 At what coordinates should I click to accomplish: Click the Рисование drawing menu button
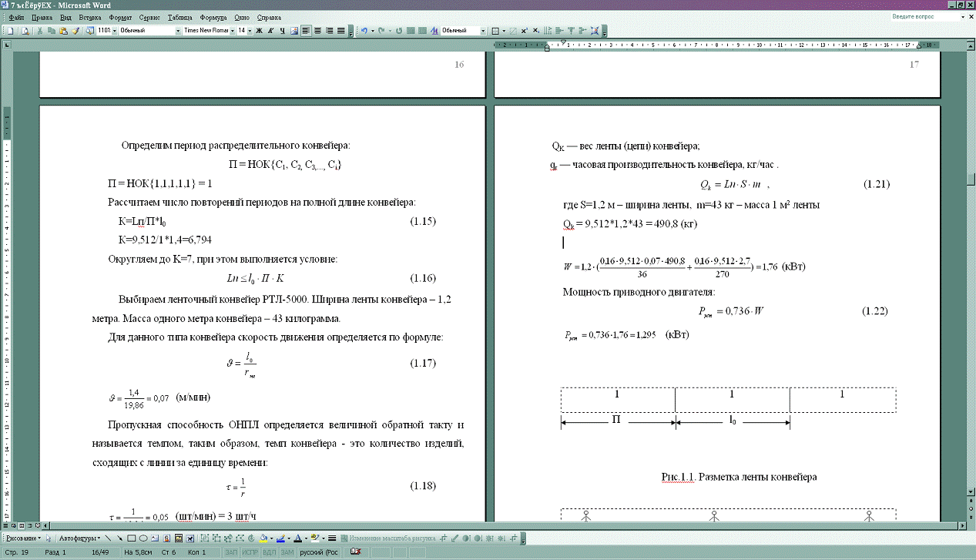pos(22,538)
